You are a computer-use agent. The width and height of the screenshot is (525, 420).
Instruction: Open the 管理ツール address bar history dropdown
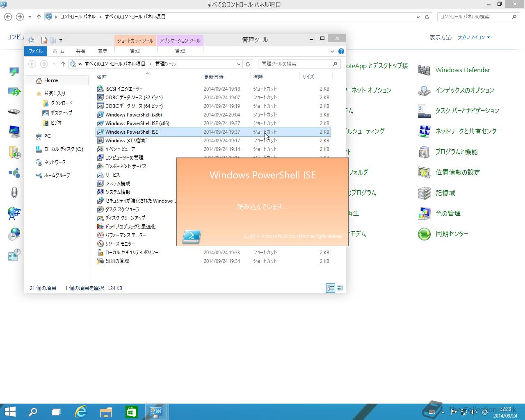pos(239,64)
